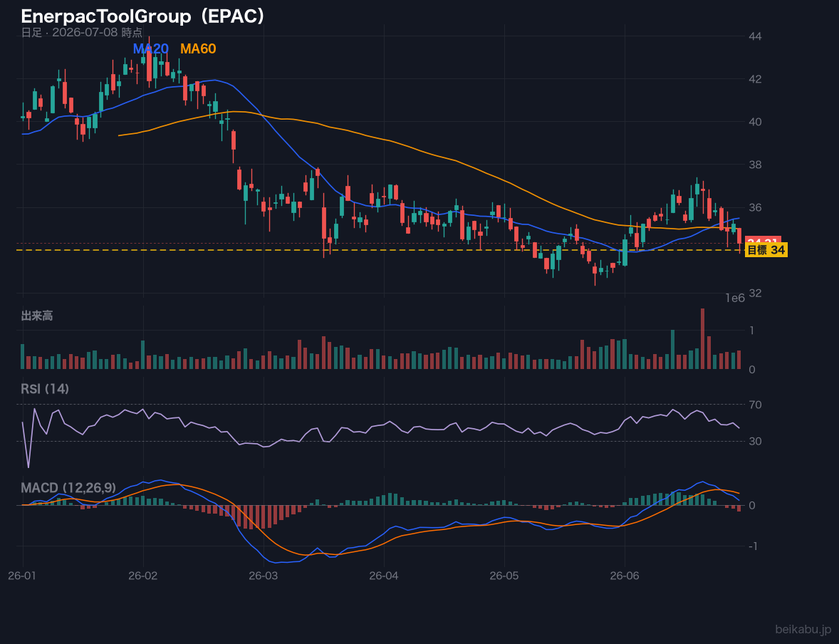Click the 26-06 date axis label
This screenshot has width=839, height=644.
tap(625, 576)
